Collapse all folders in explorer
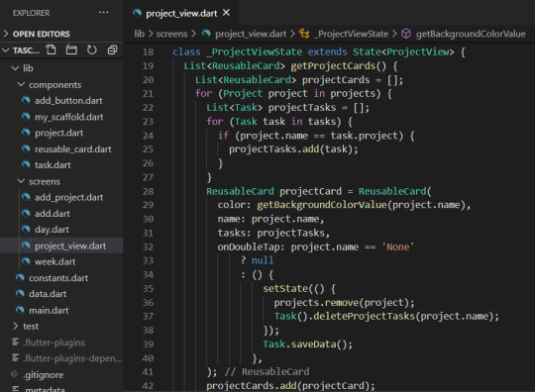 tap(112, 50)
